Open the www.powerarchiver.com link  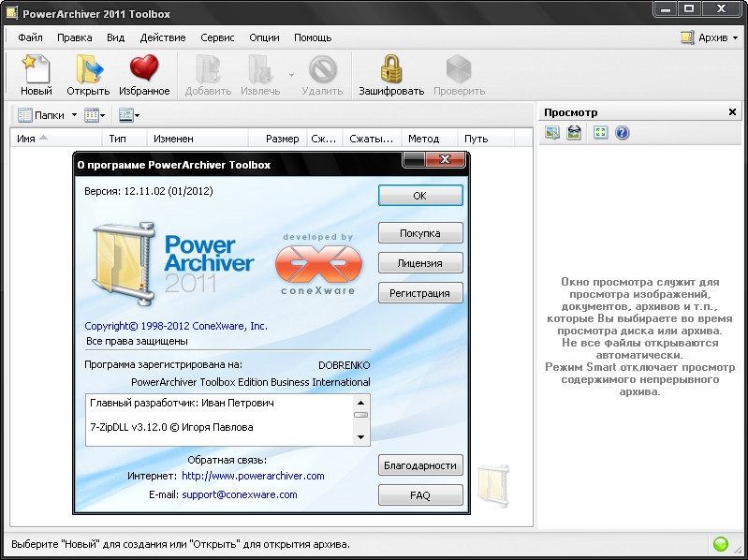[253, 476]
